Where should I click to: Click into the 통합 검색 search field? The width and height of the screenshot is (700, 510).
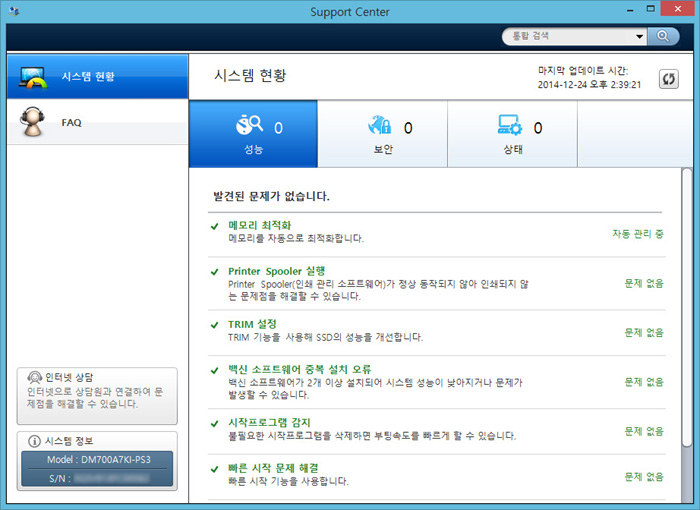(567, 36)
